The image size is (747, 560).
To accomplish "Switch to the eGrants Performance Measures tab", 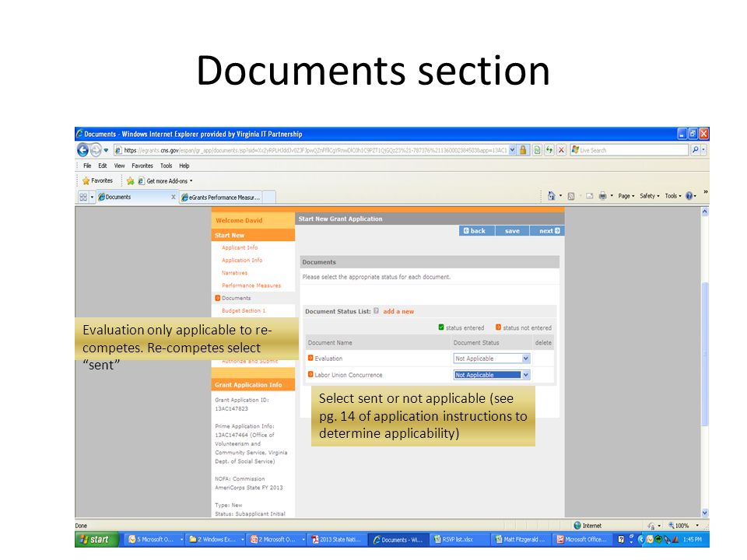I will click(x=220, y=197).
